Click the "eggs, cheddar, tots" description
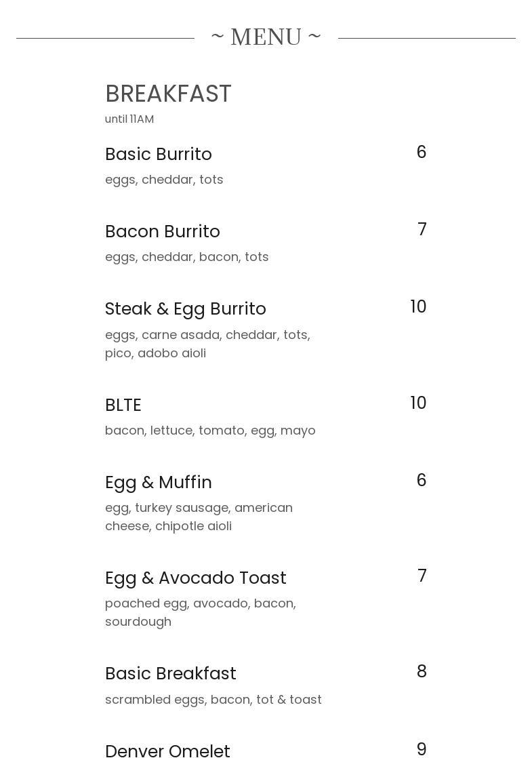The width and height of the screenshot is (532, 758). pos(164,180)
